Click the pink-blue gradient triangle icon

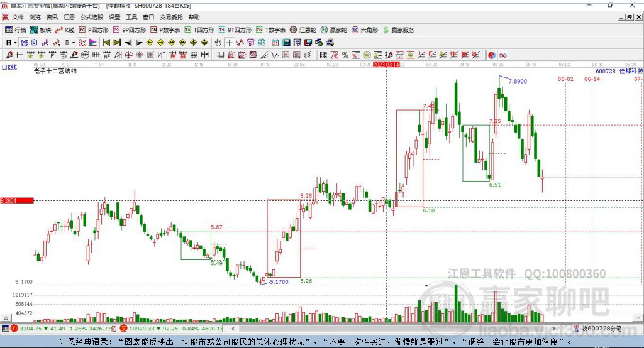93,43
